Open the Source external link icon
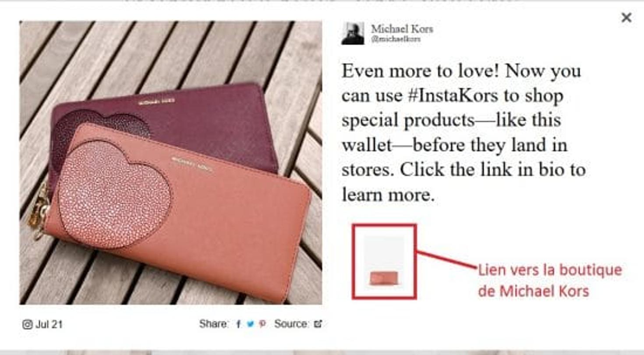This screenshot has width=644, height=355. (x=318, y=324)
